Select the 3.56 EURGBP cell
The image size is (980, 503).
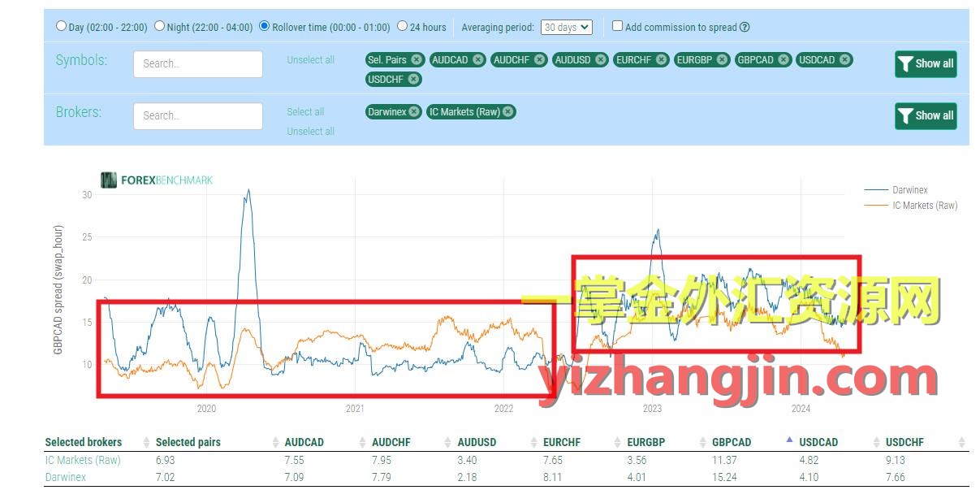point(637,460)
